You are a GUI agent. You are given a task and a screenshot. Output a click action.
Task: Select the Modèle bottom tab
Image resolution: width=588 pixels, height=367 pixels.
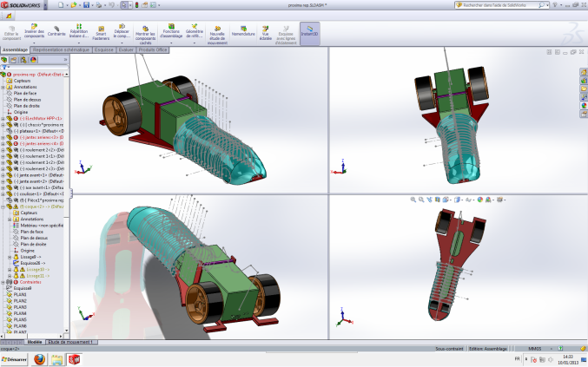(35, 342)
